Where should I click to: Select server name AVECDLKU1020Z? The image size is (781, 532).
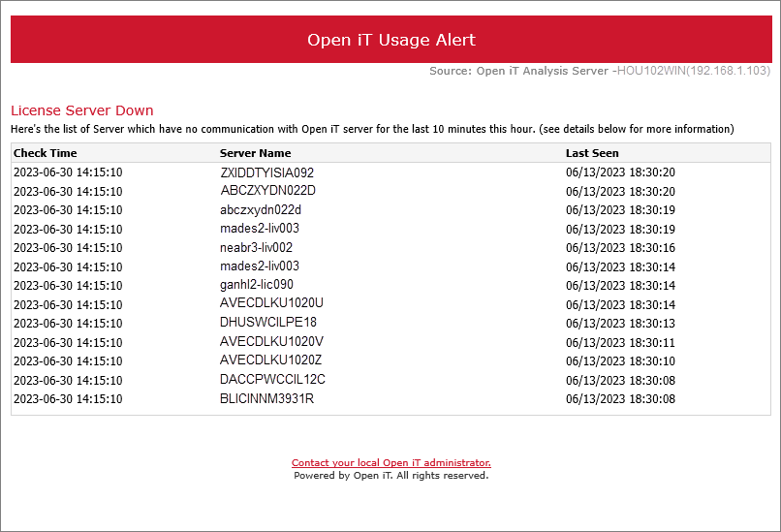pos(271,360)
